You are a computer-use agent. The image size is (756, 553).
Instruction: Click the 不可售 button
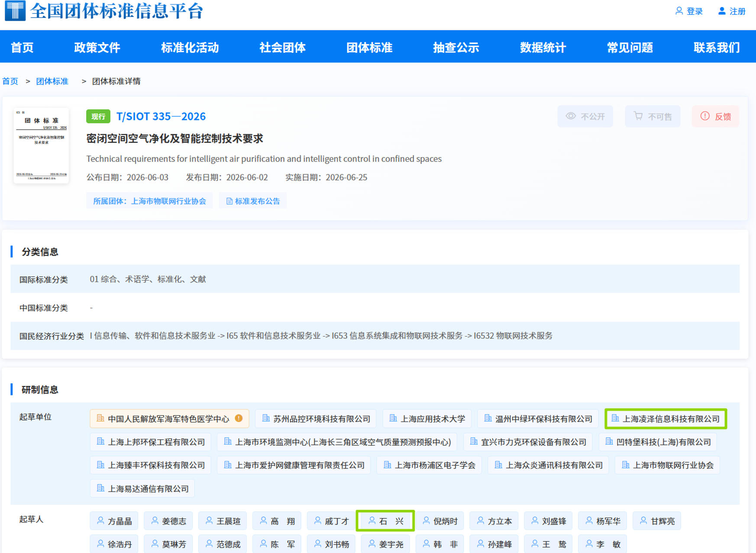tap(653, 116)
